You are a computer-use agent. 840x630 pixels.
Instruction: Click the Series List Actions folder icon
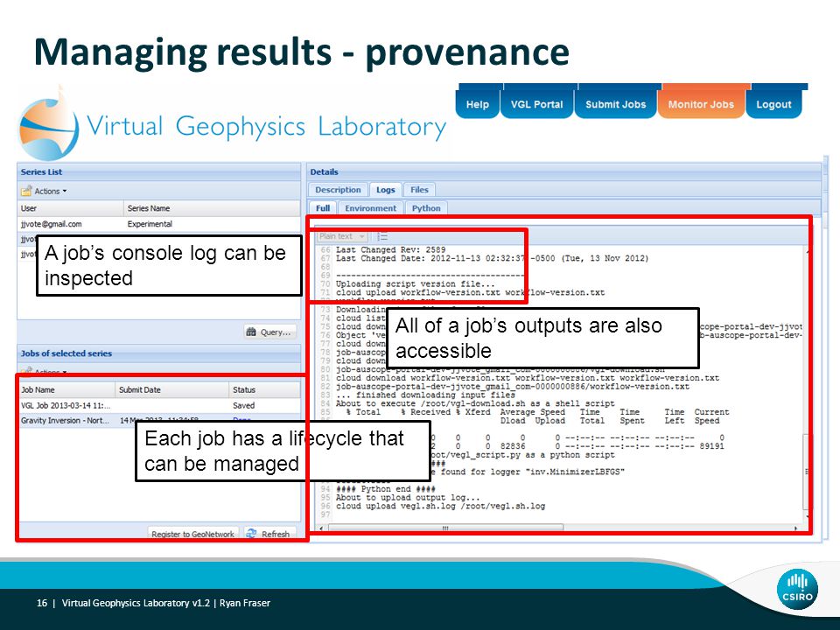tap(25, 191)
